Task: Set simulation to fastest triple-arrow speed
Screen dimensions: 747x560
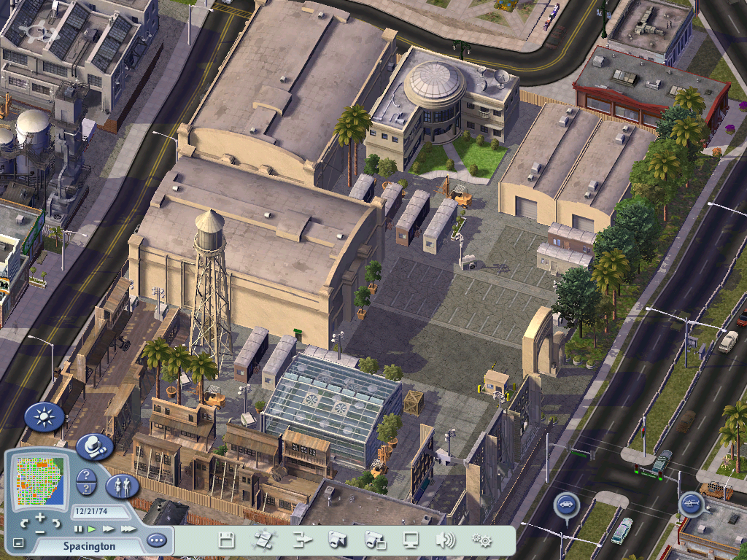Action: (128, 529)
